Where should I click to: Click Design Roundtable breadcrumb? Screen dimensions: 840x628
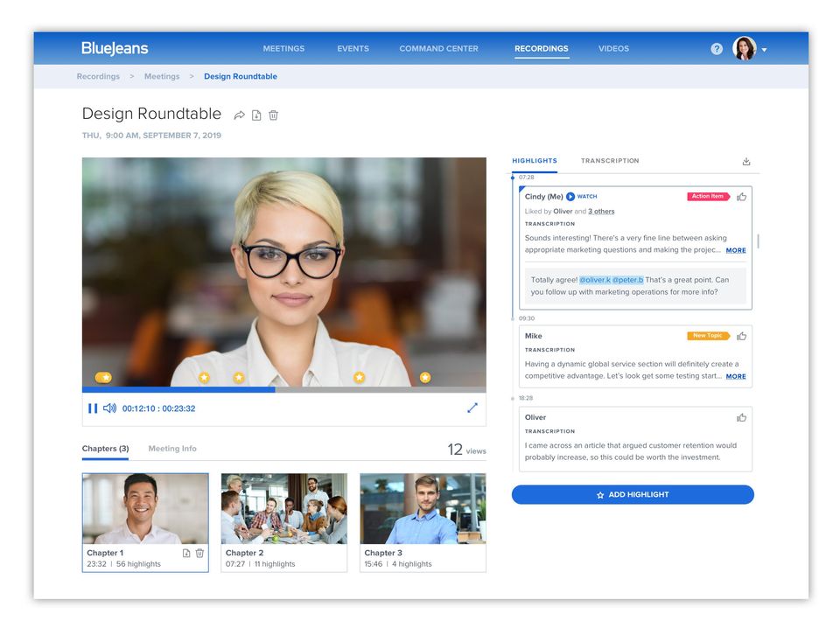pyautogui.click(x=241, y=77)
